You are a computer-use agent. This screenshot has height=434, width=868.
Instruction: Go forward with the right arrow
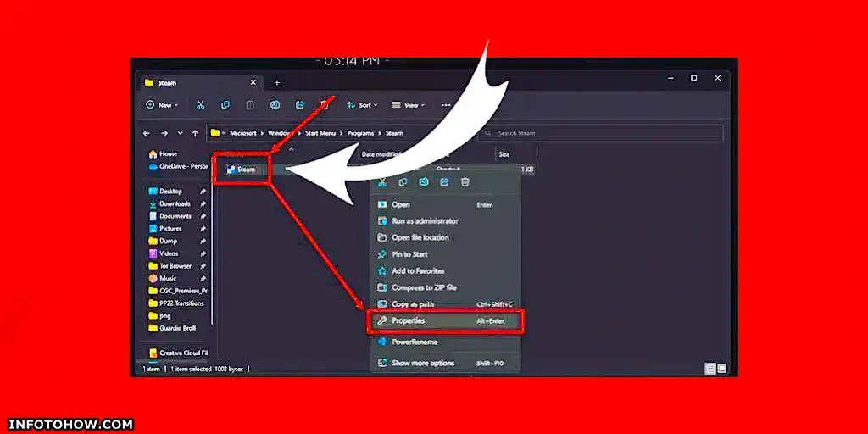(164, 133)
